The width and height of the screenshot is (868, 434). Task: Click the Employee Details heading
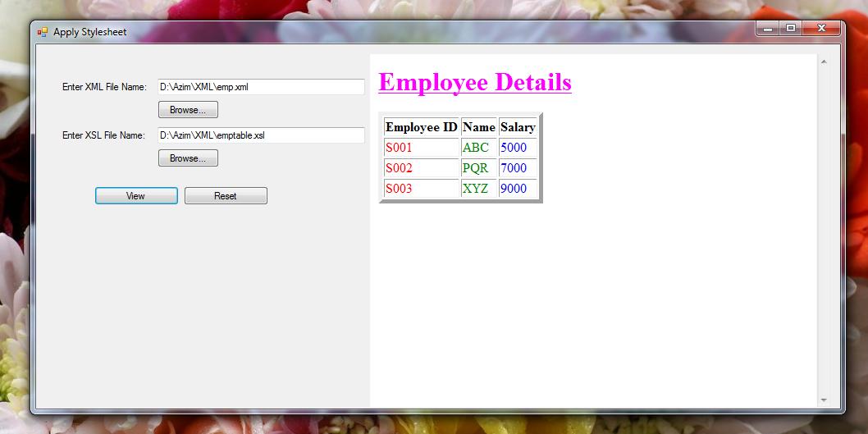coord(475,83)
